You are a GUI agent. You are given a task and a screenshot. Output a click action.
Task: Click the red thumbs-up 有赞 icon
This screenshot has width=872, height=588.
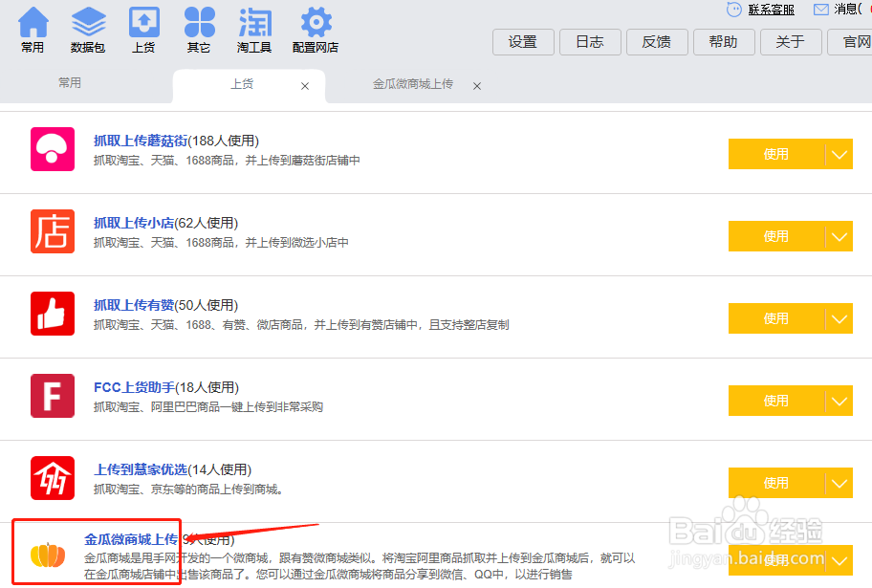pyautogui.click(x=53, y=314)
